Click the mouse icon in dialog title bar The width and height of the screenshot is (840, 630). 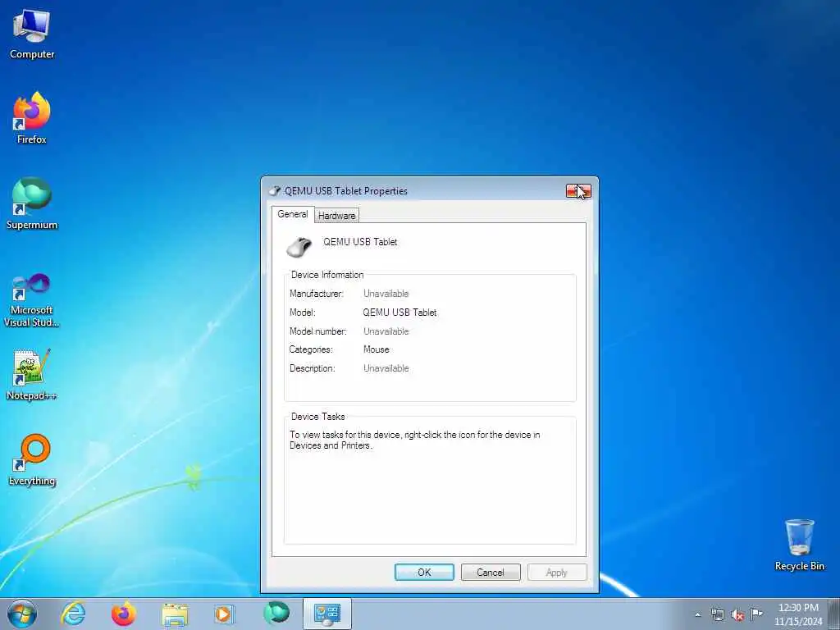pyautogui.click(x=274, y=190)
